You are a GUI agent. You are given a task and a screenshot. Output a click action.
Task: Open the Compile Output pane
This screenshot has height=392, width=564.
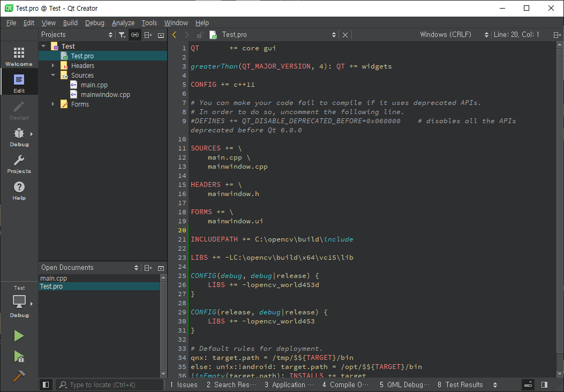tap(345, 385)
